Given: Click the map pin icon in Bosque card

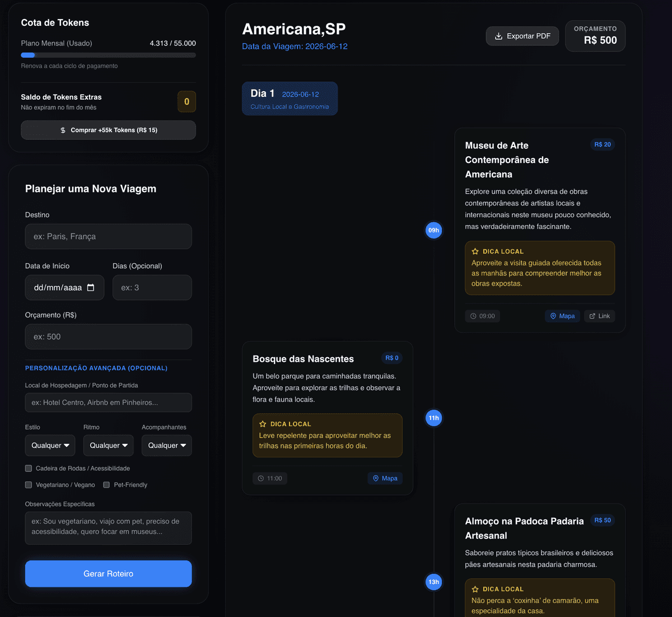Looking at the screenshot, I should [376, 479].
